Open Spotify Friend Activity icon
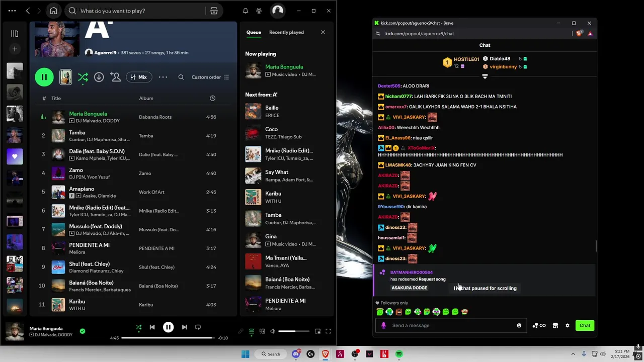 click(259, 11)
